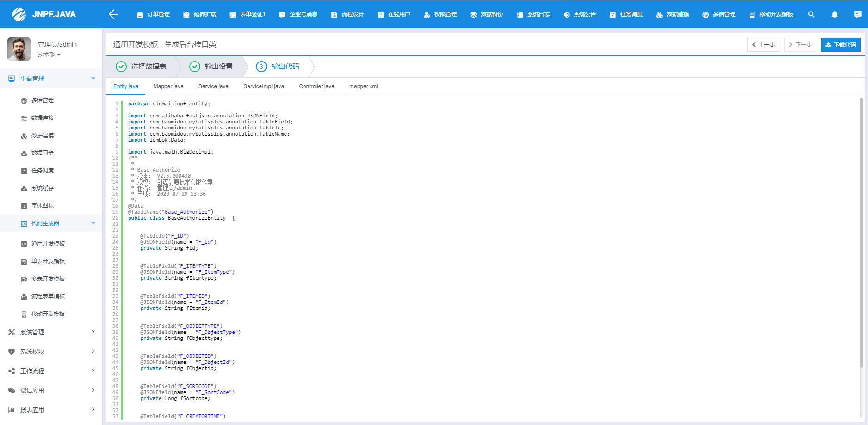
Task: Open the message chat icon top right
Action: point(857,14)
